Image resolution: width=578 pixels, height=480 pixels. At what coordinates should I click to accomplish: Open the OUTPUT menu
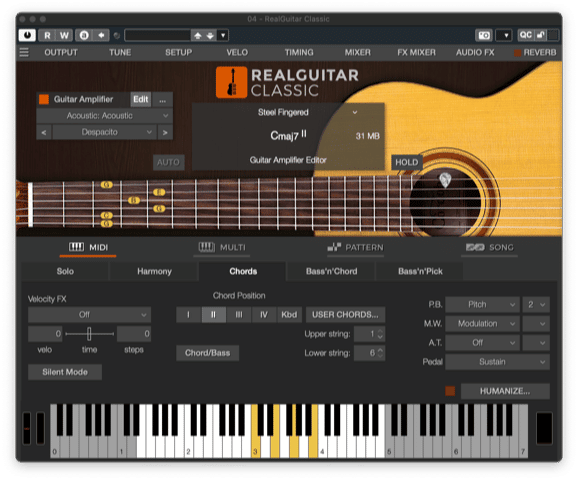point(61,52)
